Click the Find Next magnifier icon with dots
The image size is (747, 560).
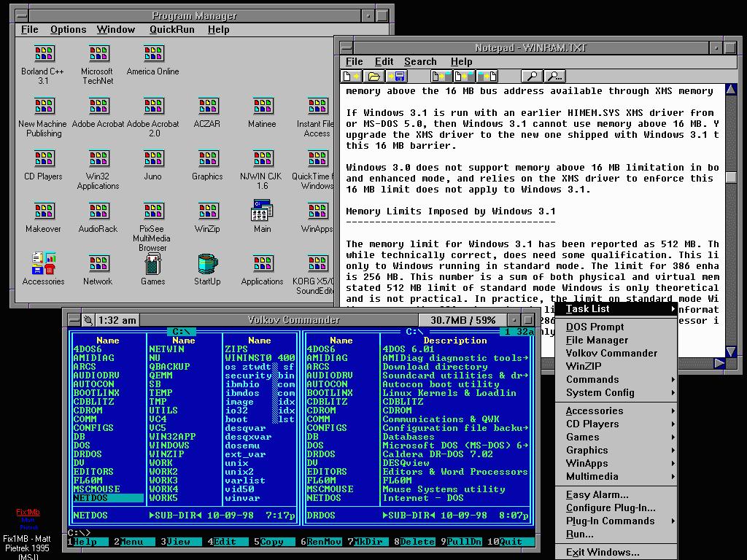click(554, 76)
